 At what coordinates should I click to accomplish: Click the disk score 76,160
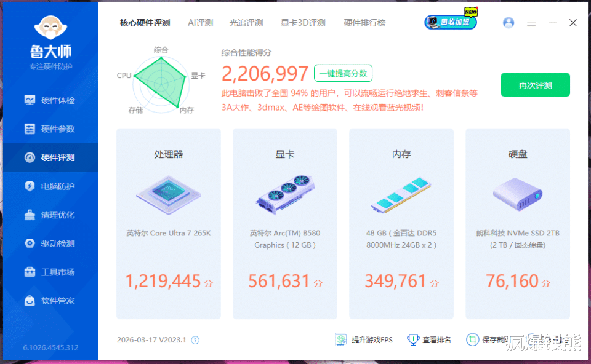click(512, 281)
